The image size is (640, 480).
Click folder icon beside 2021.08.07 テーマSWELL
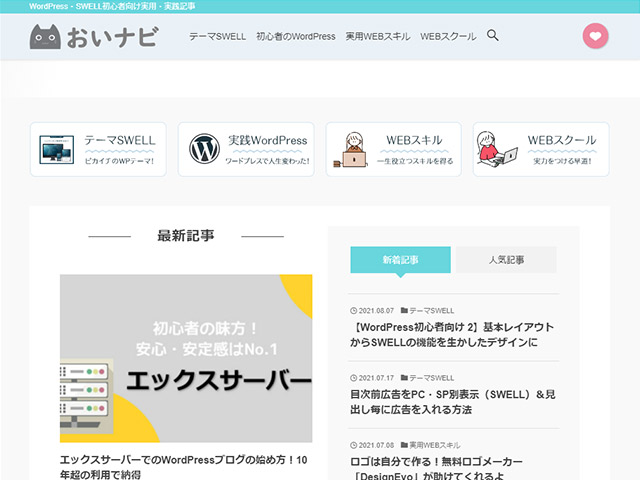[x=404, y=311]
